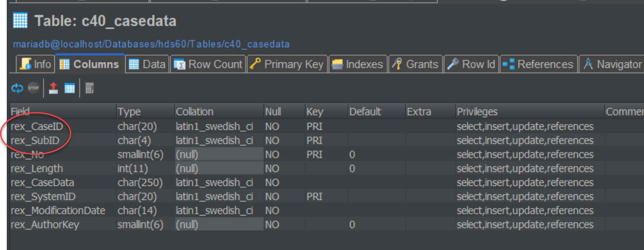Image resolution: width=644 pixels, height=250 pixels.
Task: Sort by the Extra column header
Action: [x=431, y=111]
